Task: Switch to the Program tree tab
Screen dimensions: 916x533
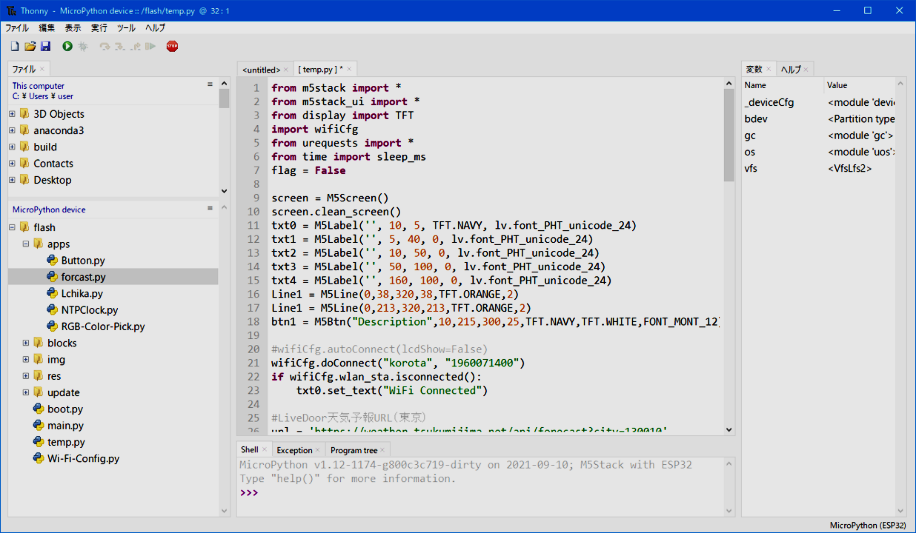Action: pyautogui.click(x=353, y=450)
